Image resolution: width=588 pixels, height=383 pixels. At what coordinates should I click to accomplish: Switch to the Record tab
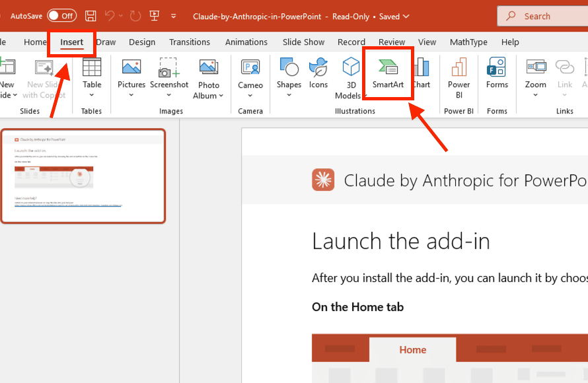[351, 42]
